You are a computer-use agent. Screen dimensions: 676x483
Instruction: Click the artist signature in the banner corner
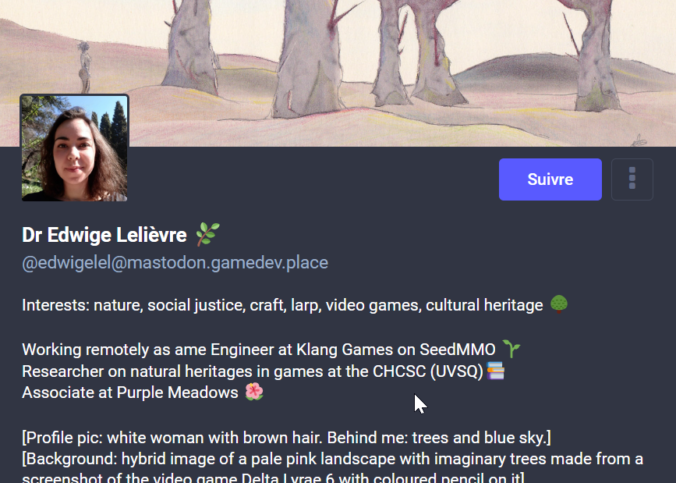click(x=640, y=141)
